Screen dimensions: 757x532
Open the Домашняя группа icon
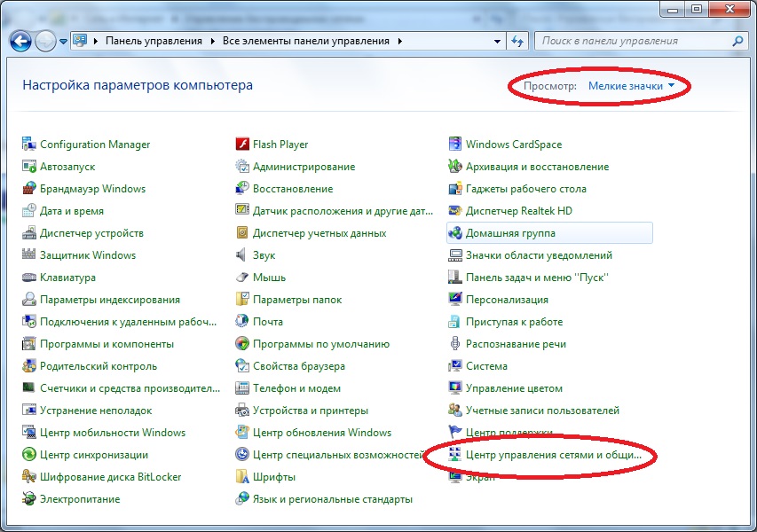[x=454, y=232]
